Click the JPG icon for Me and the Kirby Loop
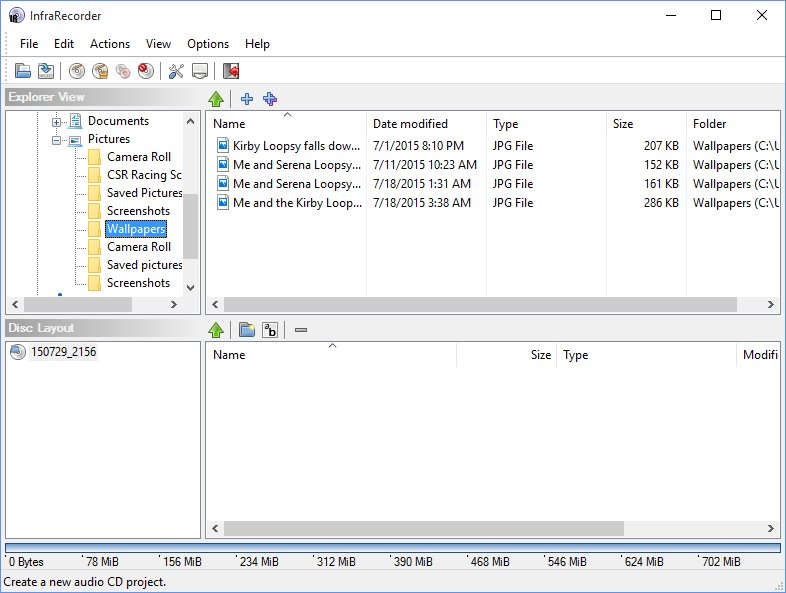 (223, 203)
